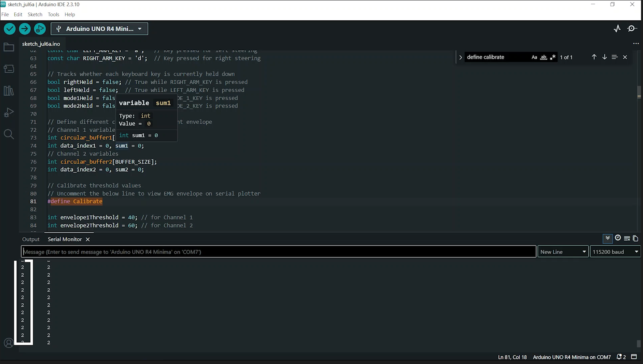Open the Serial Plotter icon
Image resolution: width=643 pixels, height=364 pixels.
click(617, 28)
